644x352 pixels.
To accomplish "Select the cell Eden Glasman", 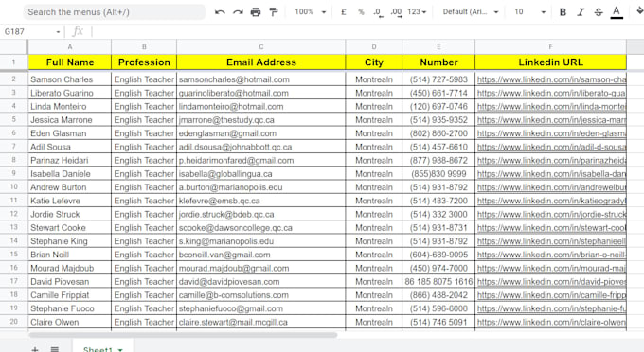I will point(70,133).
